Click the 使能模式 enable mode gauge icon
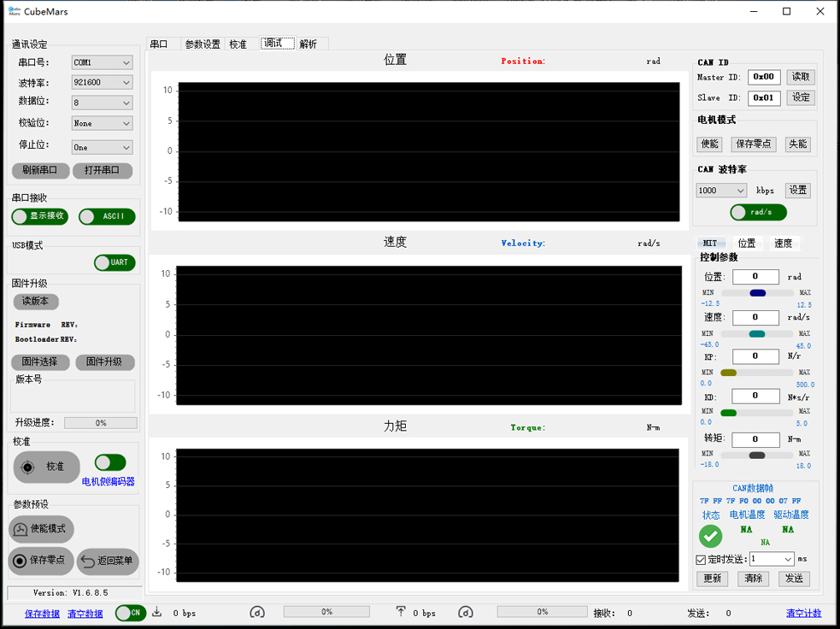This screenshot has width=840, height=629. (20, 529)
